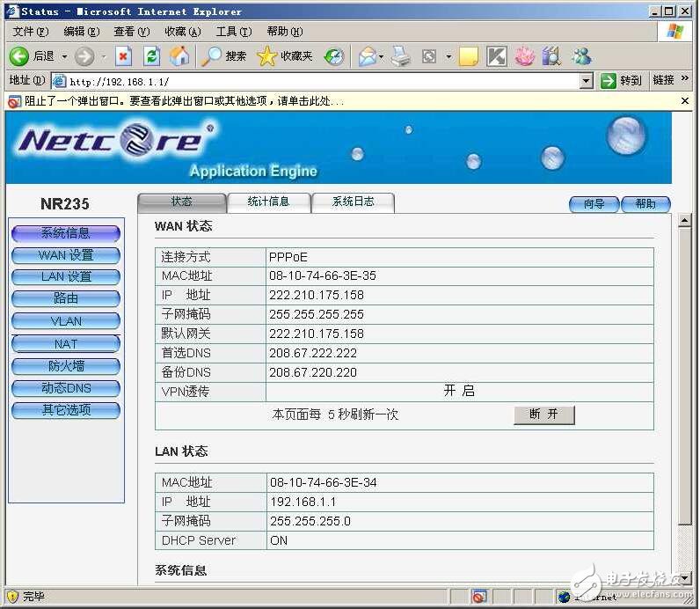Open LAN 设置 in sidebar
Viewport: 700px width, 609px height.
(66, 277)
